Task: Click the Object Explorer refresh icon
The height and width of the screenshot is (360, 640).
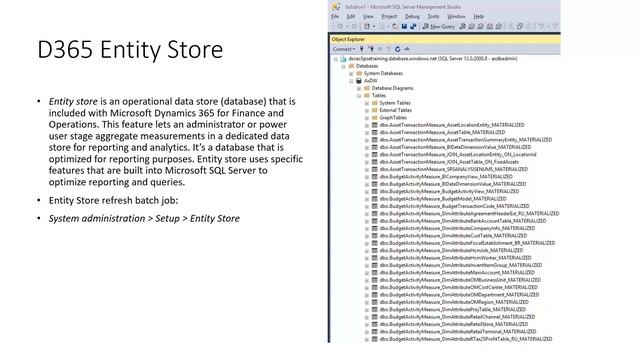Action: click(x=397, y=49)
